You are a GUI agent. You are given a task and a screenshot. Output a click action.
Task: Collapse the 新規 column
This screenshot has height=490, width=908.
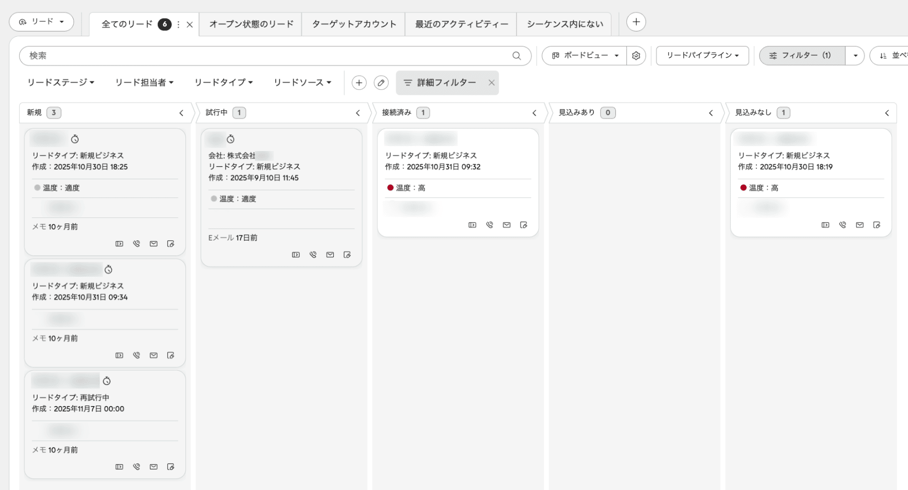181,113
